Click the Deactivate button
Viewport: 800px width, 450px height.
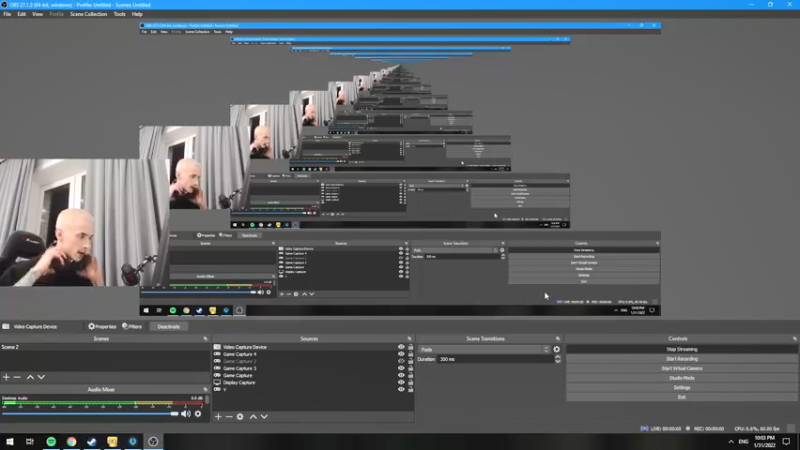tap(168, 327)
